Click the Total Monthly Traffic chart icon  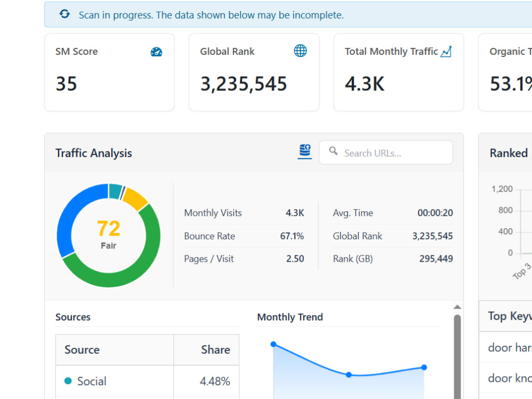(446, 52)
